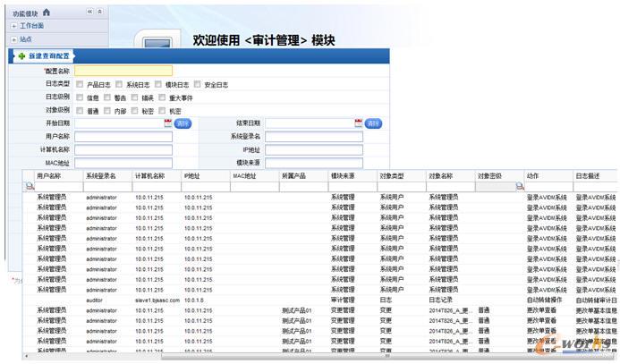
Task: Click the 配置名称 input field
Action: point(123,71)
